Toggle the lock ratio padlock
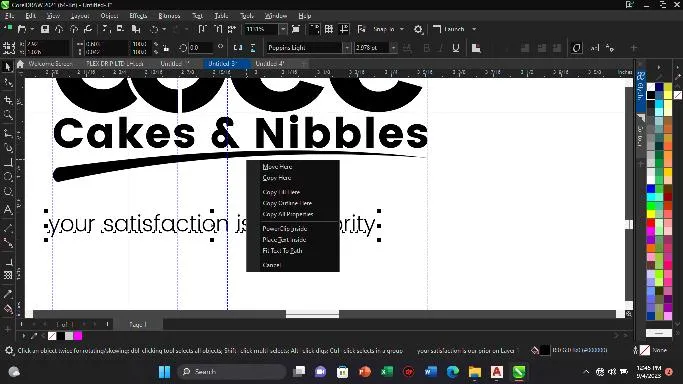This screenshot has width=683, height=384. point(166,48)
